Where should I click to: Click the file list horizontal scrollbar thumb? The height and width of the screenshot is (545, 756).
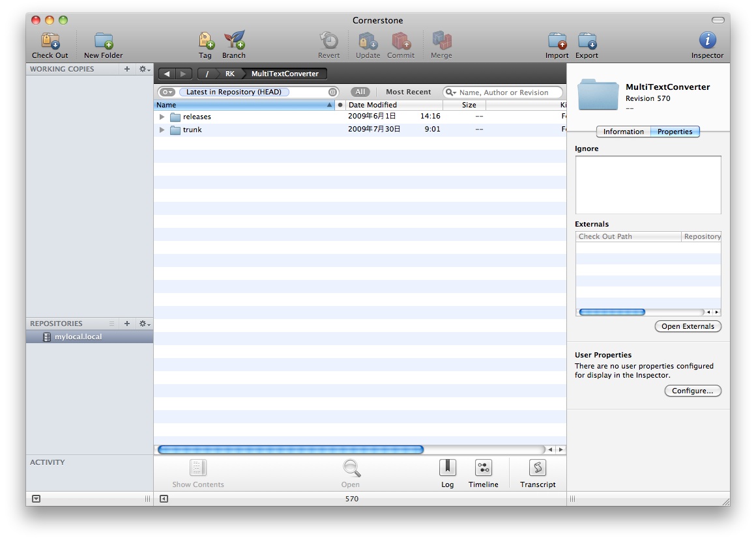[291, 449]
